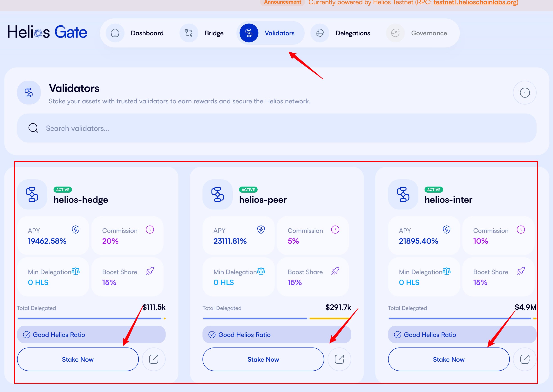Click Boost Share rocket icon on helios-hedge
This screenshot has height=392, width=553.
(x=150, y=271)
